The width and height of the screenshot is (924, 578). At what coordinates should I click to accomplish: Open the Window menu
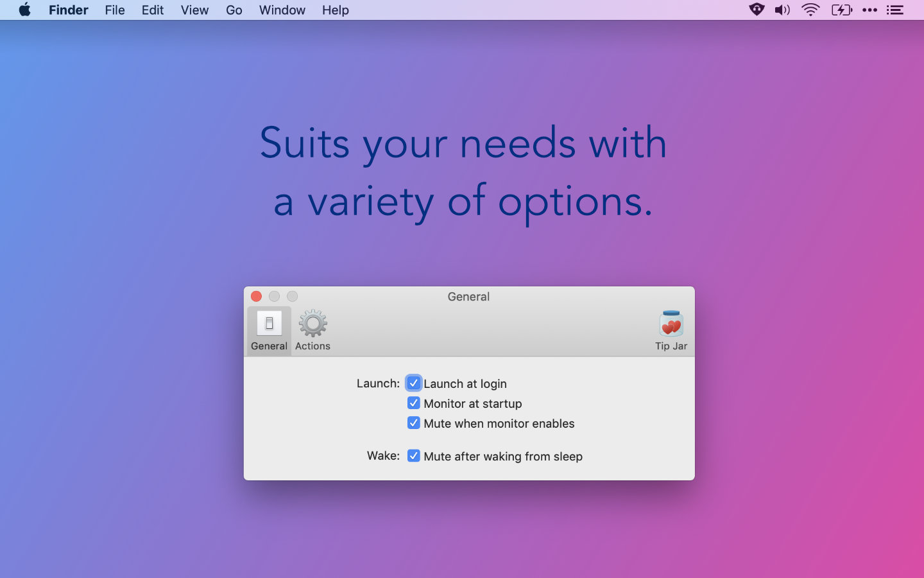click(282, 10)
